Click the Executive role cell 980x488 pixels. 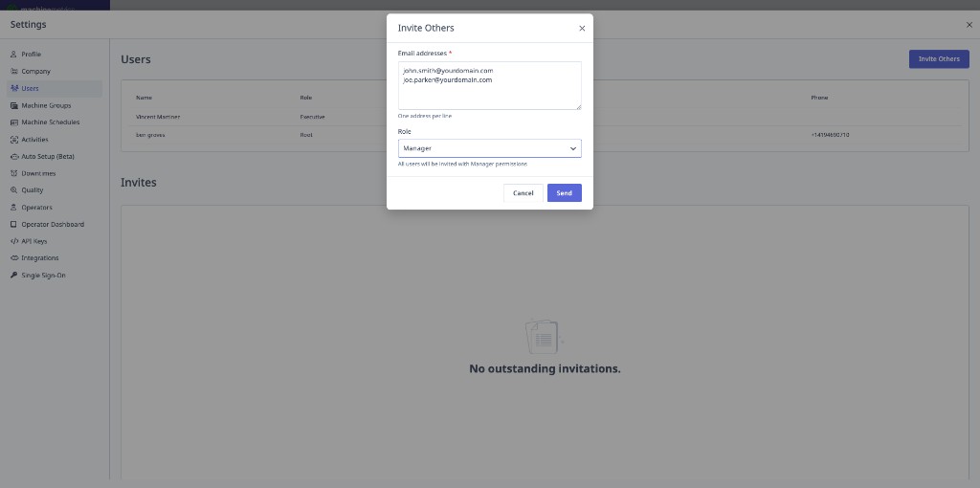coord(313,117)
